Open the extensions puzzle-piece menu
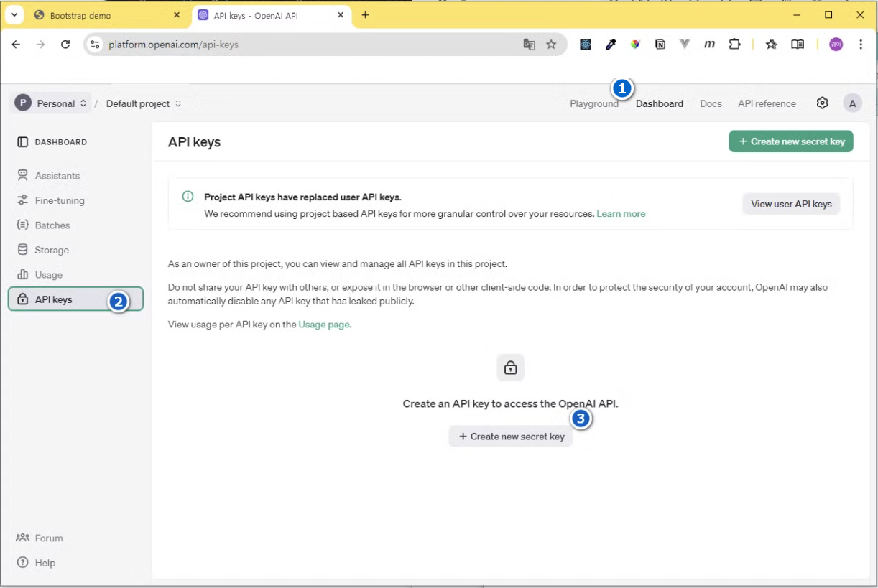Image resolution: width=878 pixels, height=588 pixels. pyautogui.click(x=734, y=45)
